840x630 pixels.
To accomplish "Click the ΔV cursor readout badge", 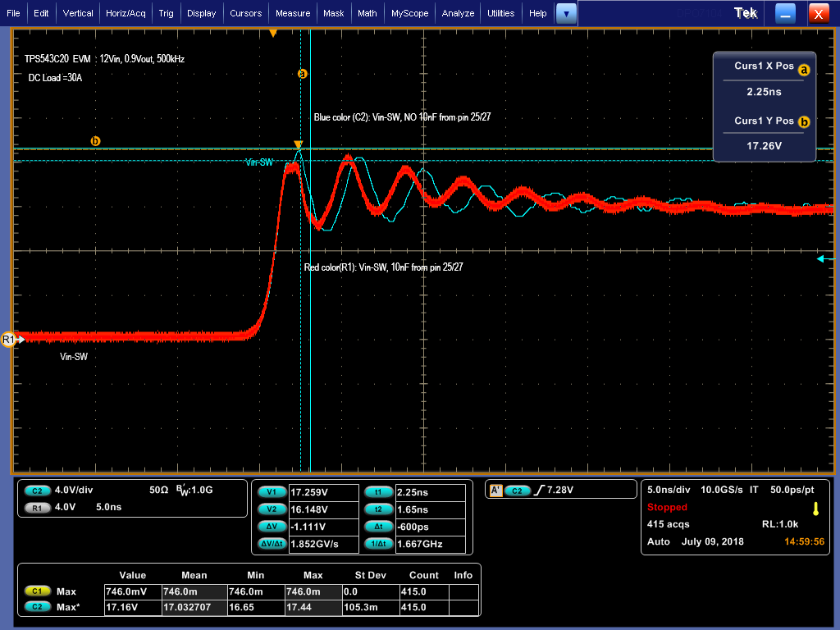I will (x=272, y=527).
